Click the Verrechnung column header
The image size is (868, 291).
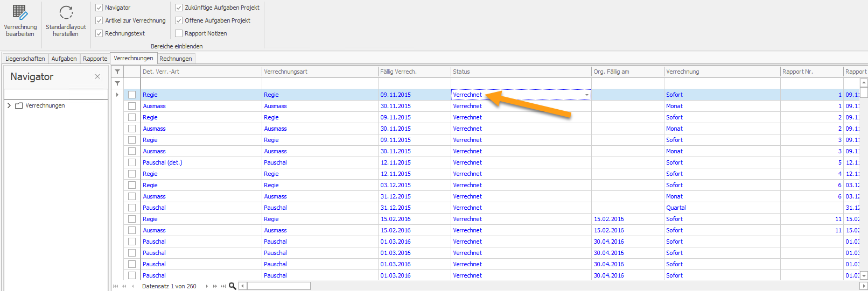(x=722, y=72)
